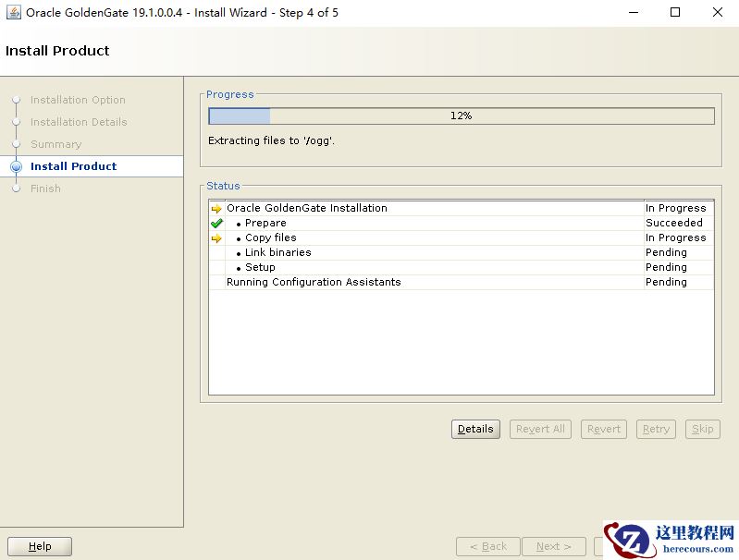Image resolution: width=739 pixels, height=560 pixels.
Task: Click the yellow arrow beside Copy files
Action: (216, 238)
